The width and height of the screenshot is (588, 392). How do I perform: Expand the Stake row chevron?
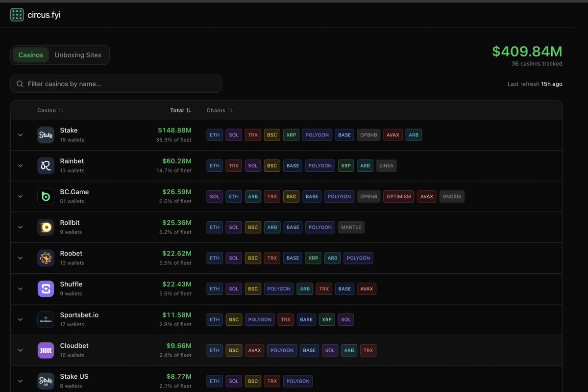pyautogui.click(x=20, y=135)
